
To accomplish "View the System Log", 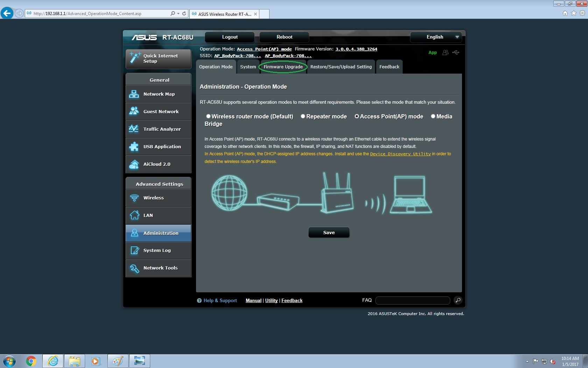I will (x=158, y=250).
